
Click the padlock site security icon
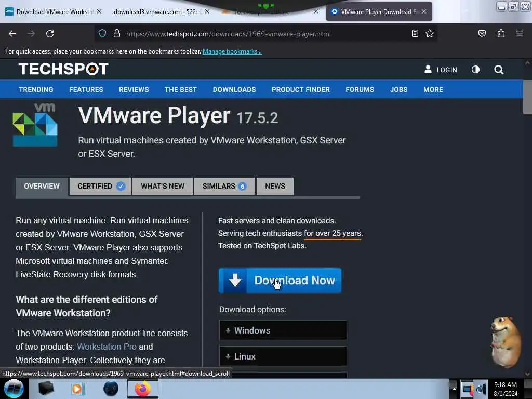(117, 33)
